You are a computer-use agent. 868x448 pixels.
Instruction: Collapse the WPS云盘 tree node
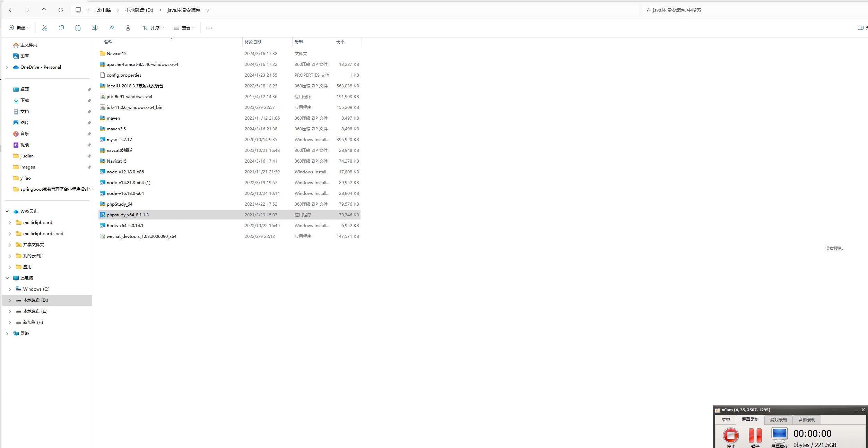7,212
